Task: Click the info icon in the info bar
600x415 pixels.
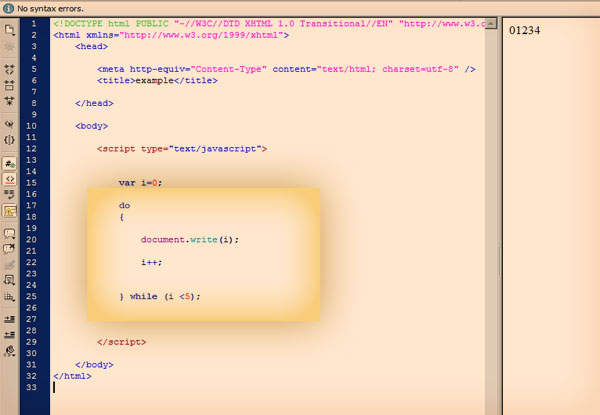Action: 8,8
